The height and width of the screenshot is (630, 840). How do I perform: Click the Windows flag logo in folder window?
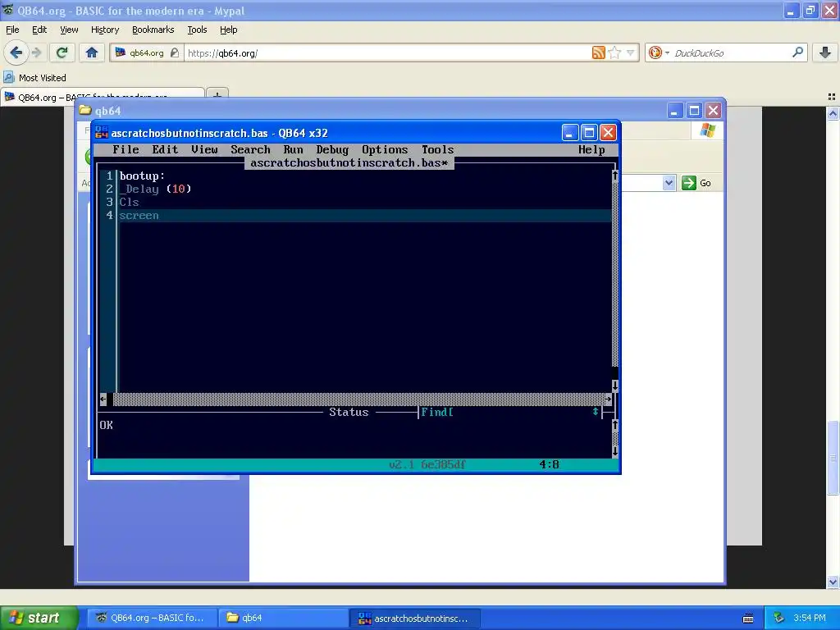tap(707, 130)
